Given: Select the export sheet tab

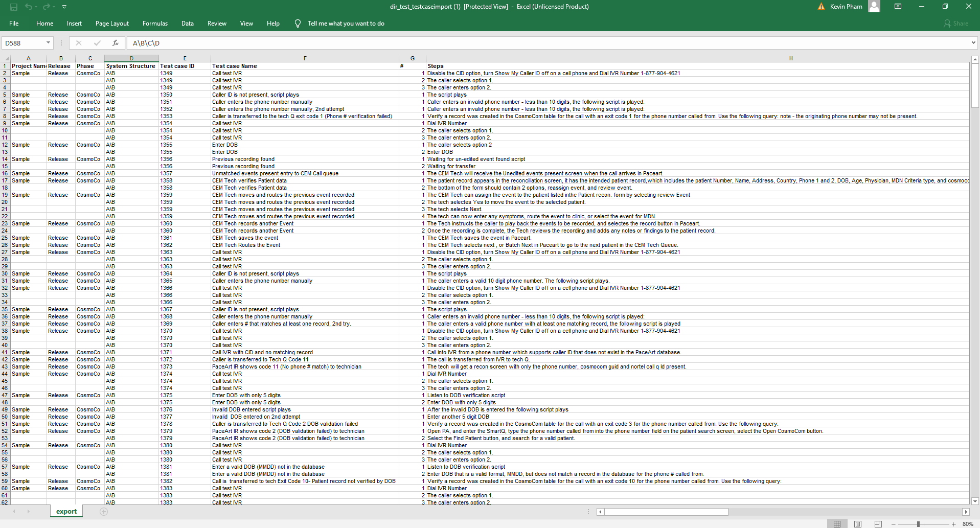Looking at the screenshot, I should pyautogui.click(x=66, y=511).
